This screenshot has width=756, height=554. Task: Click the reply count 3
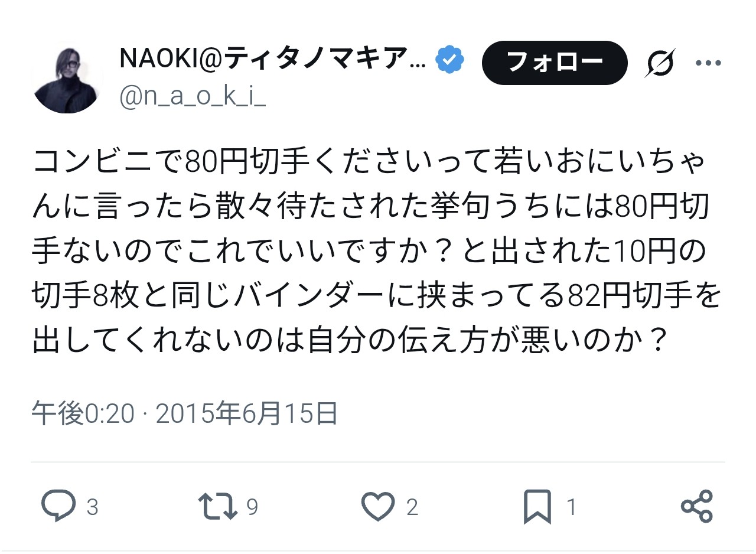coord(92,507)
